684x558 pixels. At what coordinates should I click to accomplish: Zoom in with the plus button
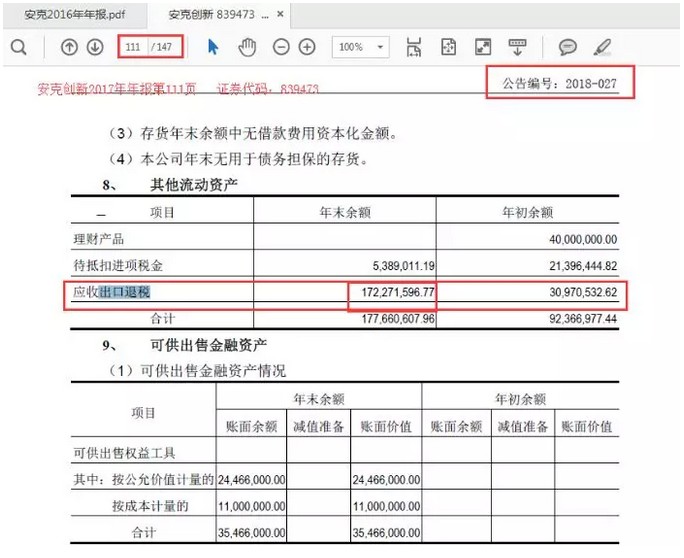[x=307, y=47]
